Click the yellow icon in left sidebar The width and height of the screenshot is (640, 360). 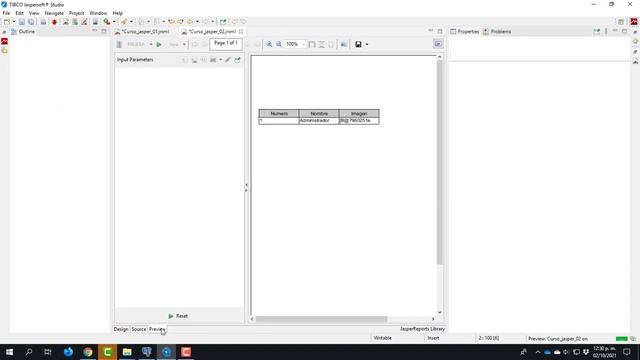[4, 51]
